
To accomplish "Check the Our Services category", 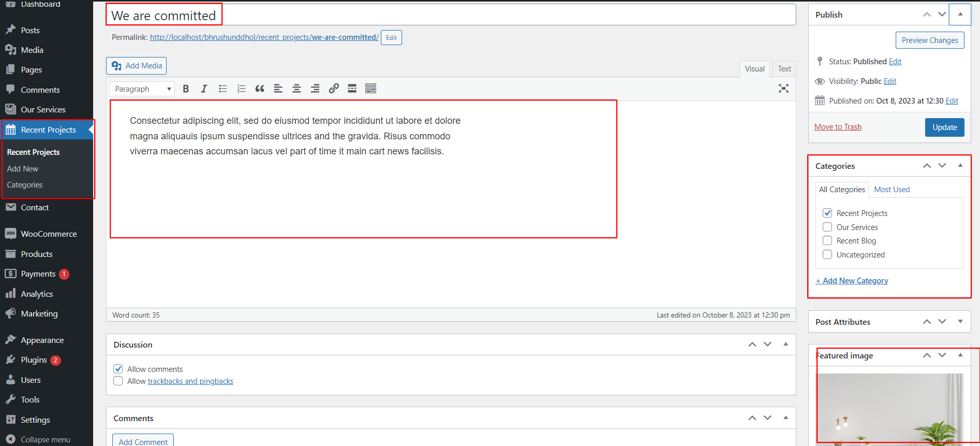I will point(827,227).
